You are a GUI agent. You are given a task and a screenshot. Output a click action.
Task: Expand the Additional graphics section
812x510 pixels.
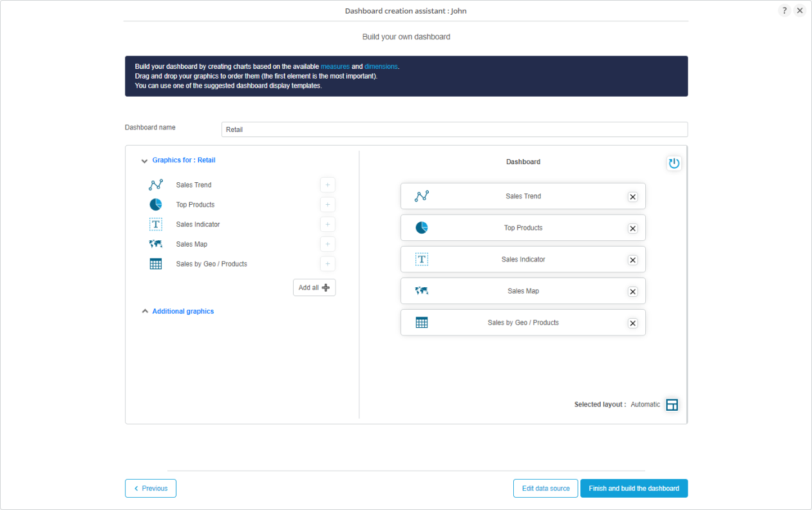point(144,312)
